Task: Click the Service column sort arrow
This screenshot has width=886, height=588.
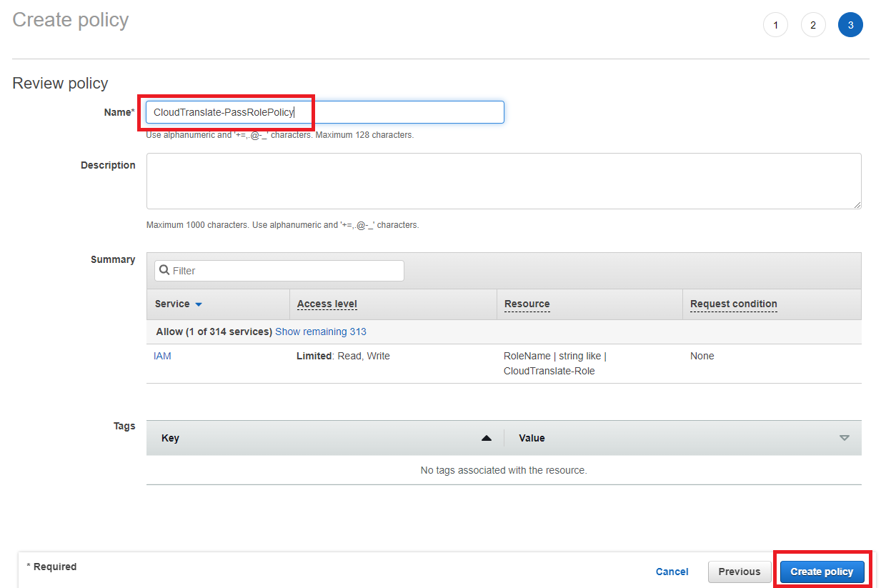Action: click(199, 304)
